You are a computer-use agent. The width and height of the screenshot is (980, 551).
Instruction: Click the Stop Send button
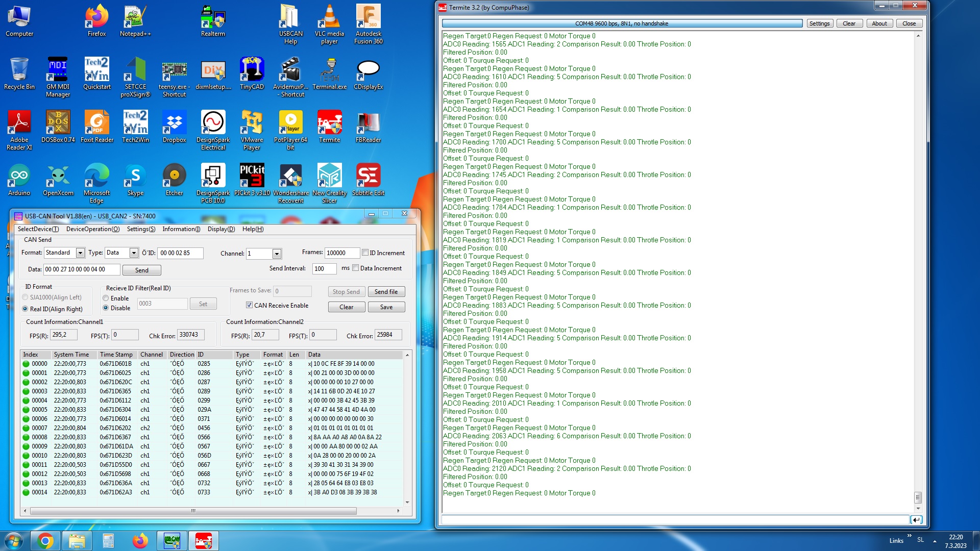point(346,292)
